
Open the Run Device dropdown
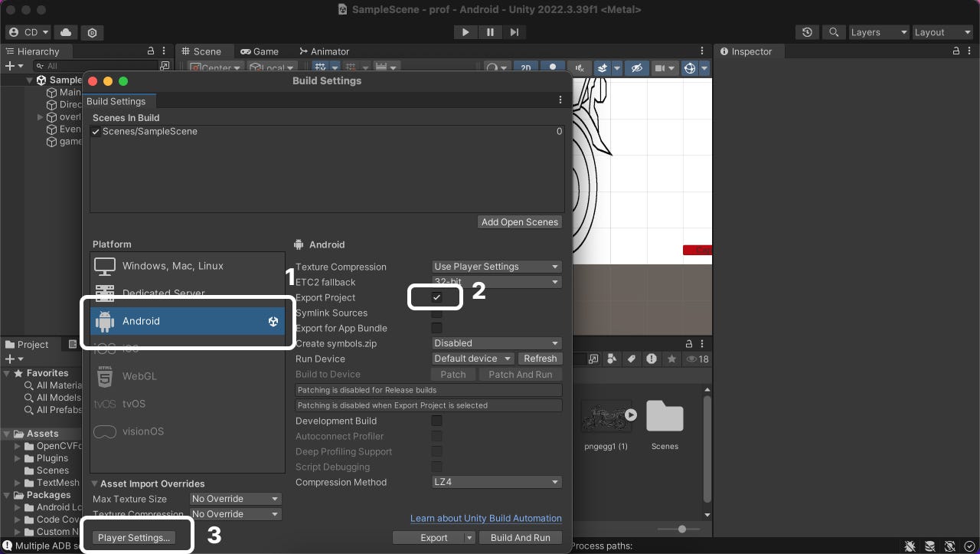pos(473,359)
